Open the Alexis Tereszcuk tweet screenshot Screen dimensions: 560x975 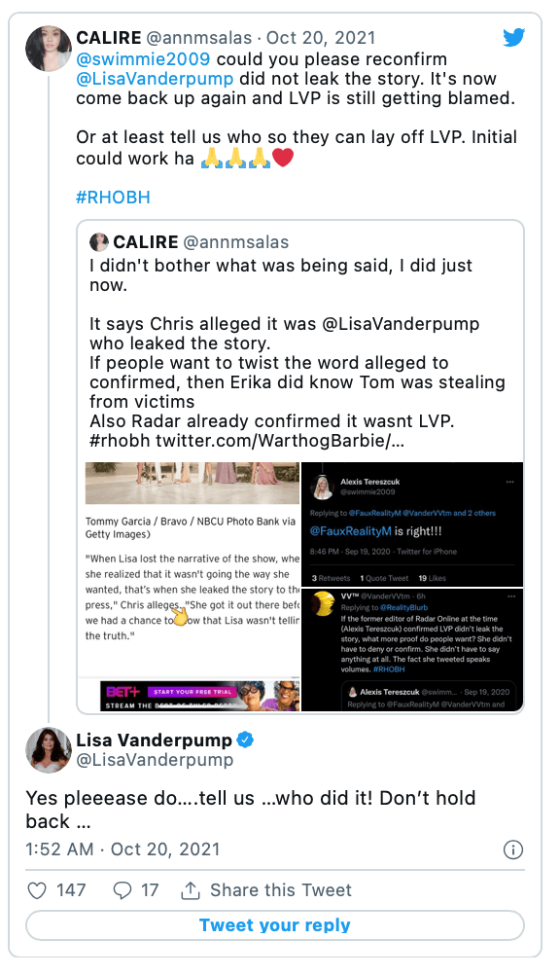coord(412,524)
